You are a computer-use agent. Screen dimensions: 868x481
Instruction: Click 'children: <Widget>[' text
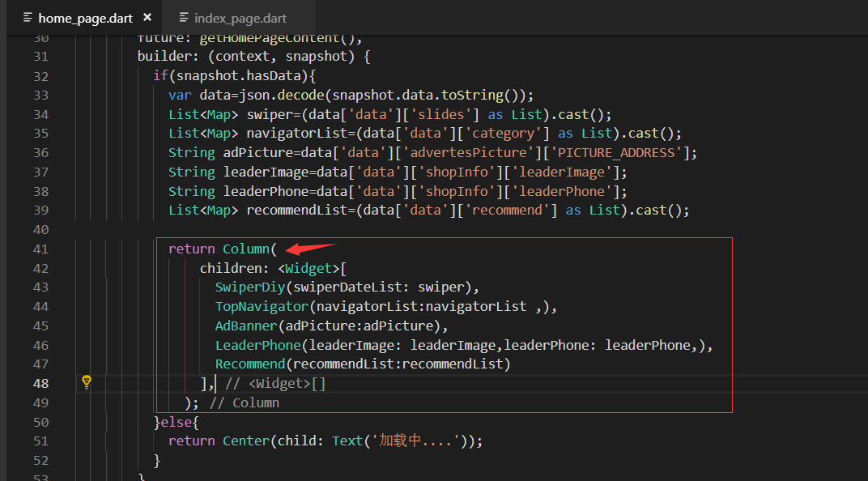[x=273, y=269]
